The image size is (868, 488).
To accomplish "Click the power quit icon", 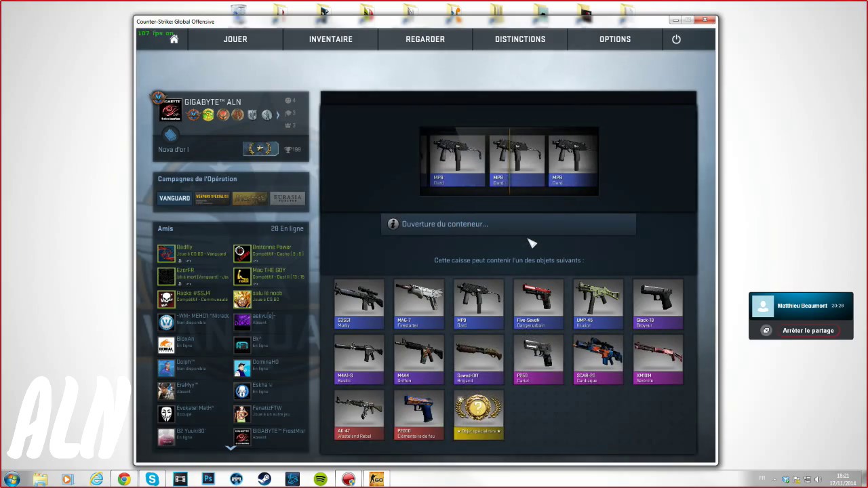I will coord(676,39).
